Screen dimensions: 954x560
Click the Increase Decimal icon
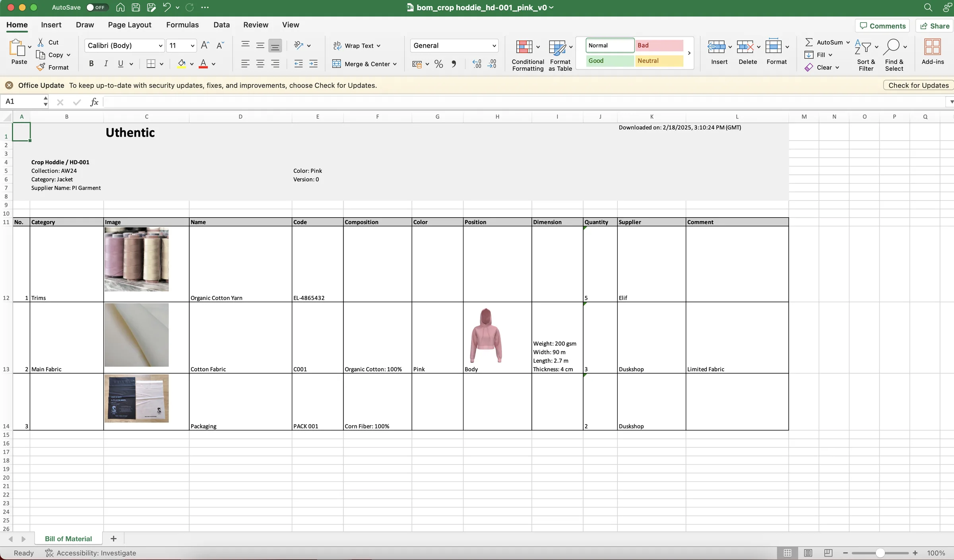477,64
